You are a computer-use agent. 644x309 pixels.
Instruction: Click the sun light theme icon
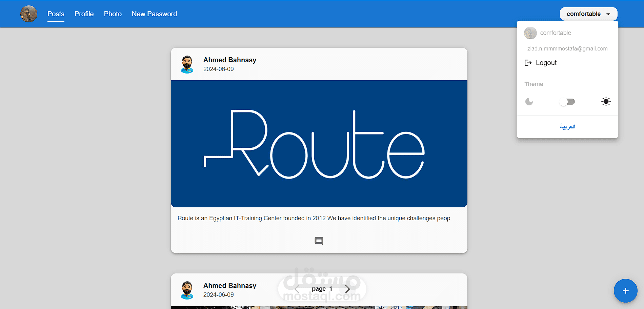click(606, 101)
